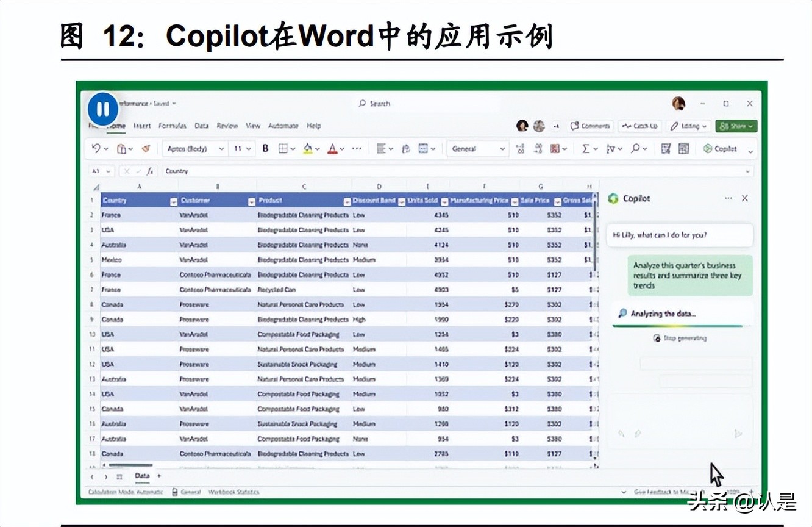Open the Discount Band filter dropdown

coord(401,201)
